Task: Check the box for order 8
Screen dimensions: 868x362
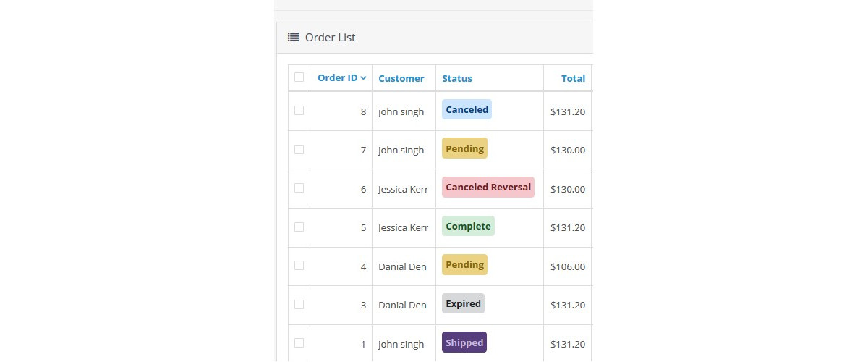Action: 299,111
